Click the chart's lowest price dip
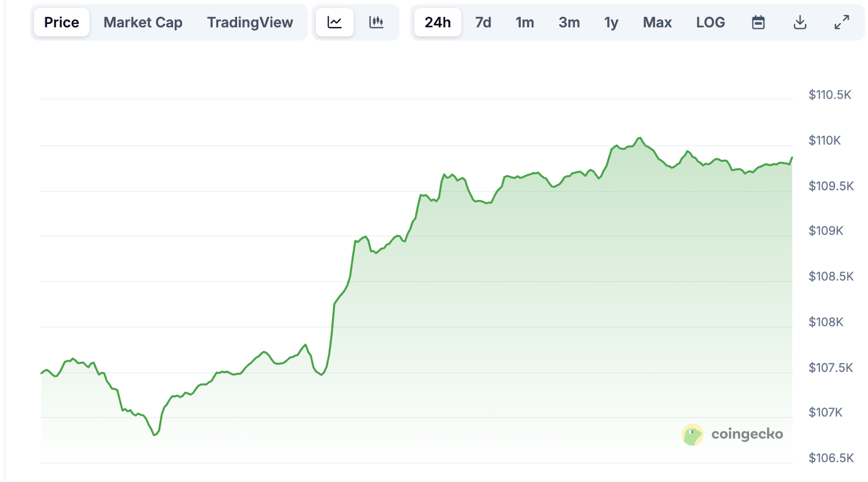Viewport: 868px width, 482px height. [x=155, y=435]
